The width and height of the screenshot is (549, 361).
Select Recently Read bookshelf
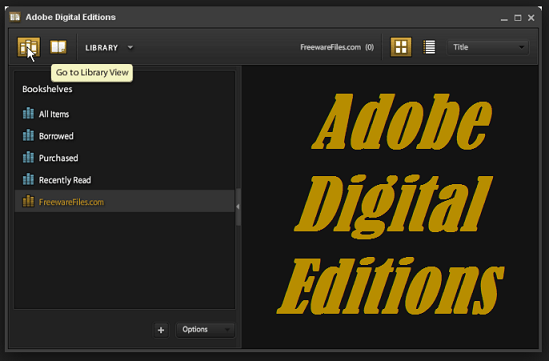[x=125, y=180]
